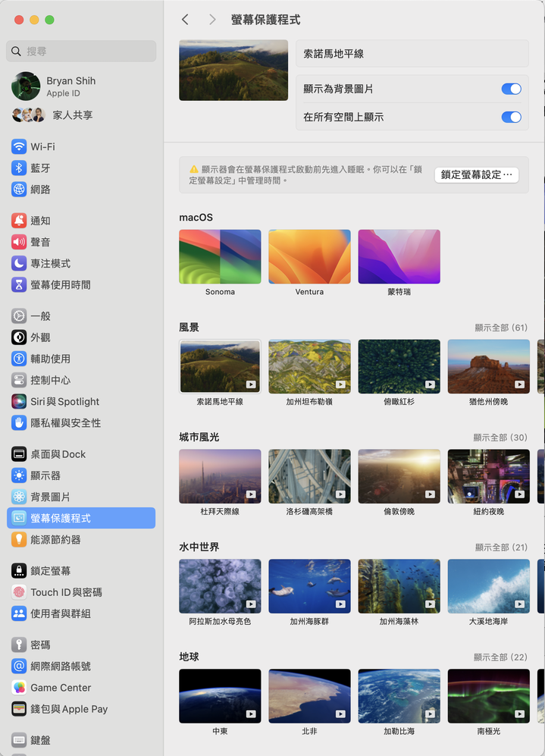
Task: Choose the 倫敦傍晚 thumbnail
Action: pos(399,476)
